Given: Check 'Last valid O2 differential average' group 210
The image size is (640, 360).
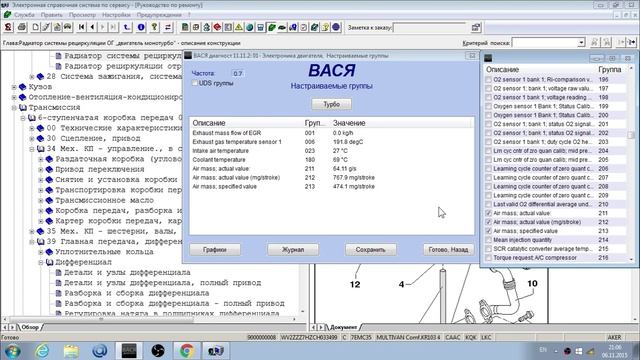Looking at the screenshot, I should point(488,204).
